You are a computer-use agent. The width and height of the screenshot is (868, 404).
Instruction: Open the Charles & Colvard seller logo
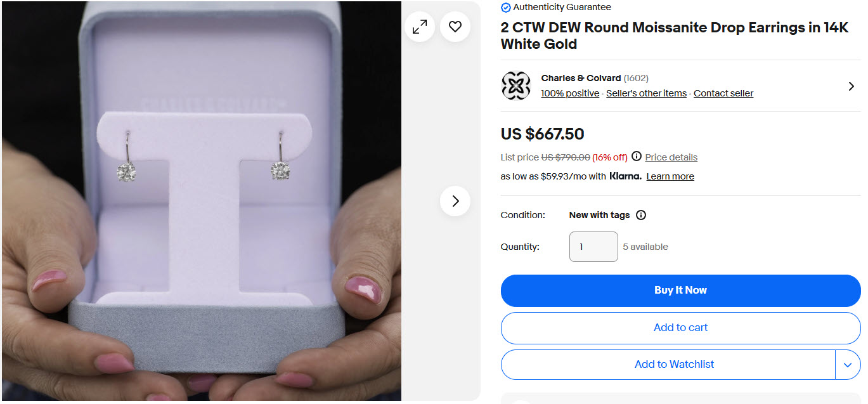(516, 86)
